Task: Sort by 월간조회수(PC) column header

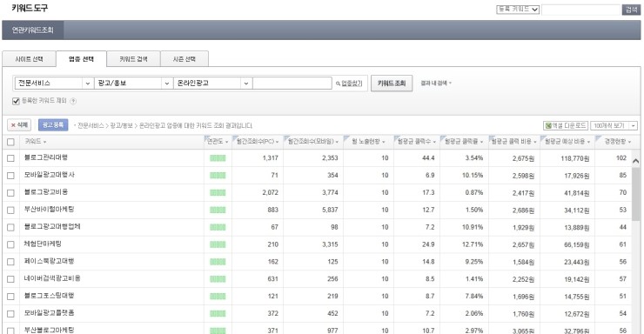Action: point(258,142)
